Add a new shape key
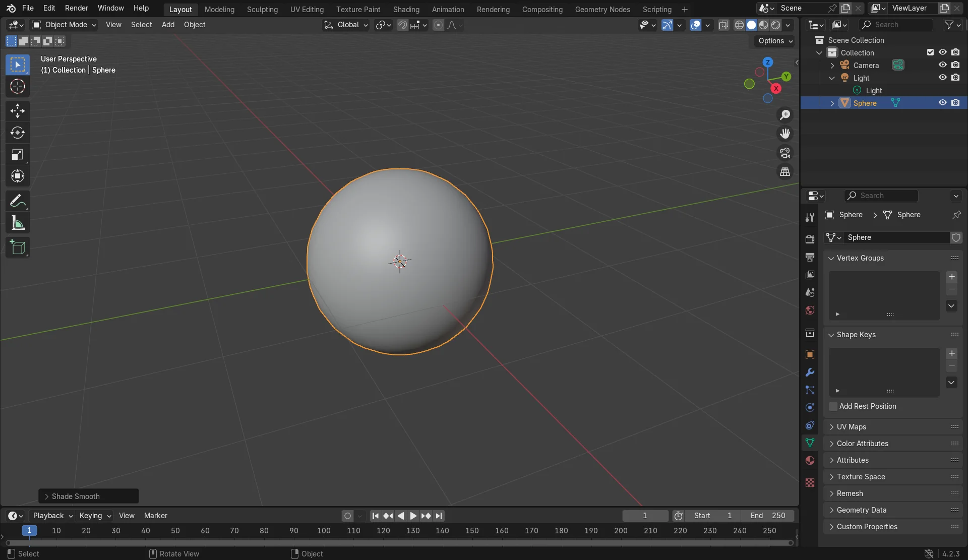968x560 pixels. coord(951,353)
